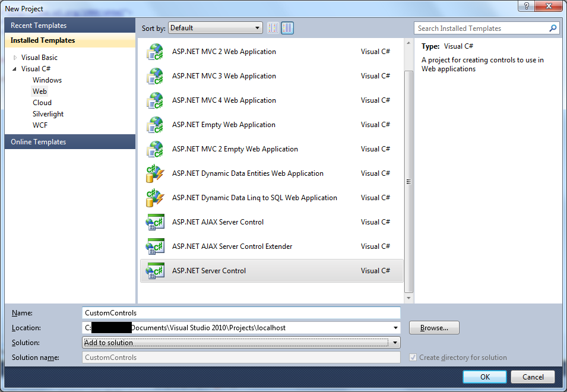Click the Dynamic Data Linq to SQL icon
Screen dimensions: 567x392
pyautogui.click(x=155, y=198)
